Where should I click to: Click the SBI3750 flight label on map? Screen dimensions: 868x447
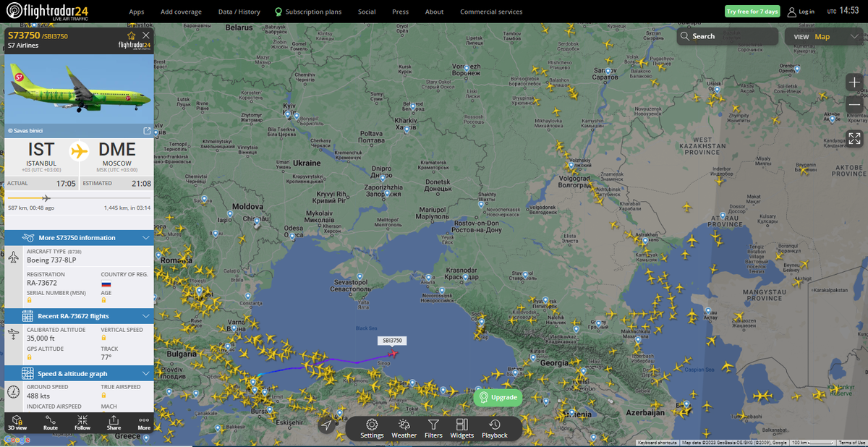[x=391, y=340]
